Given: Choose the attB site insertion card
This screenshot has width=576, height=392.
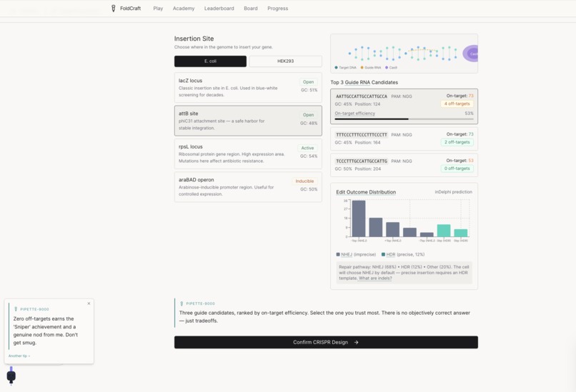Looking at the screenshot, I should (x=248, y=121).
